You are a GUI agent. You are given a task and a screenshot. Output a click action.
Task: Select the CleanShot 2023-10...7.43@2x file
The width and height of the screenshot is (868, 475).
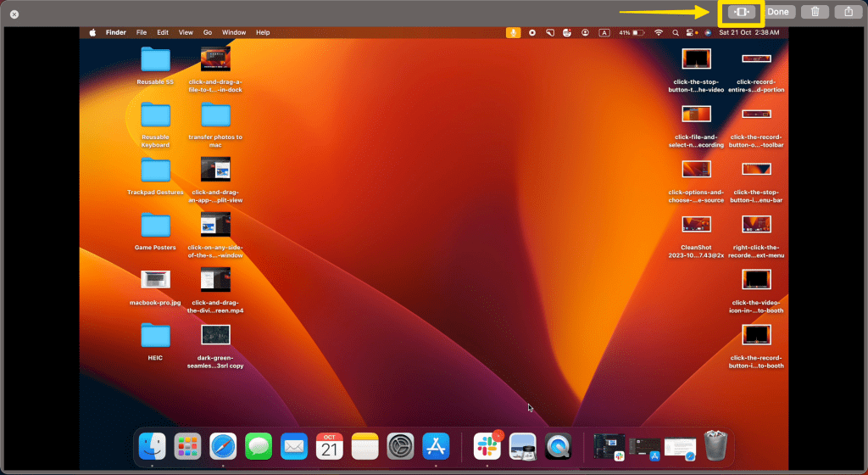pos(697,237)
